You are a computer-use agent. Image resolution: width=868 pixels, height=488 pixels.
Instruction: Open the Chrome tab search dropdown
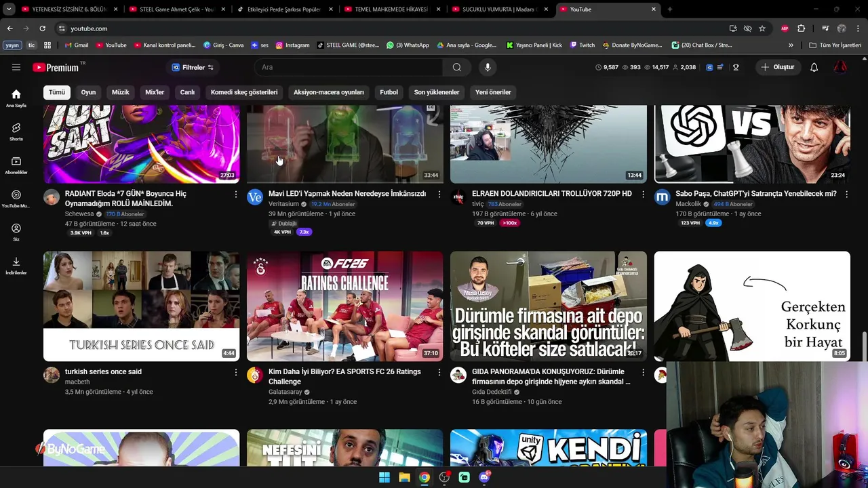pos(9,9)
